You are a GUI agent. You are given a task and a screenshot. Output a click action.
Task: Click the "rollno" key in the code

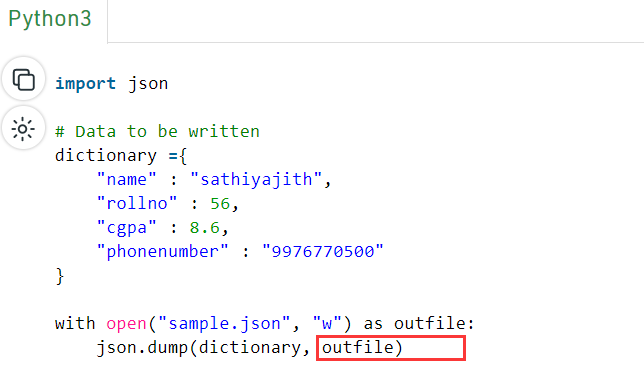(x=137, y=203)
